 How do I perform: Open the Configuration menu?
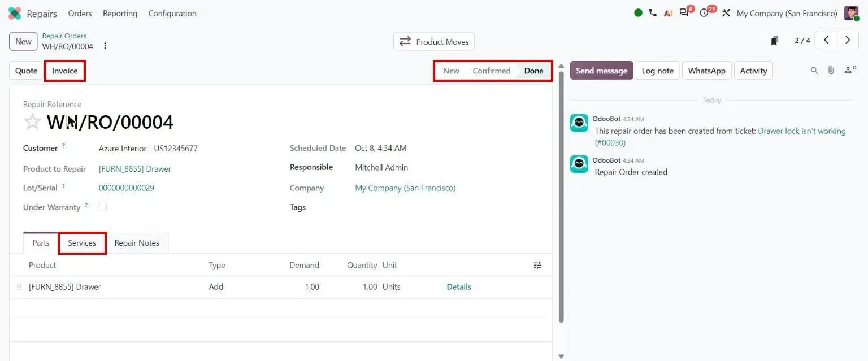pyautogui.click(x=172, y=14)
